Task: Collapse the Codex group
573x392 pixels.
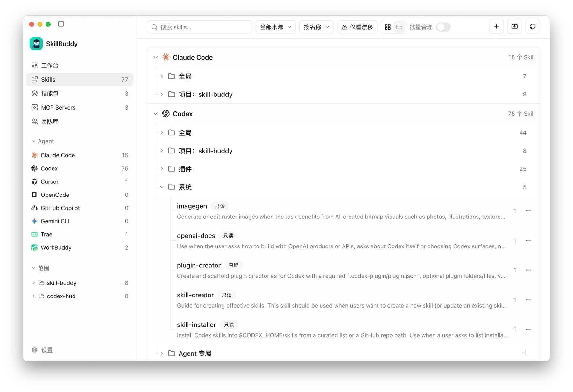Action: point(156,114)
